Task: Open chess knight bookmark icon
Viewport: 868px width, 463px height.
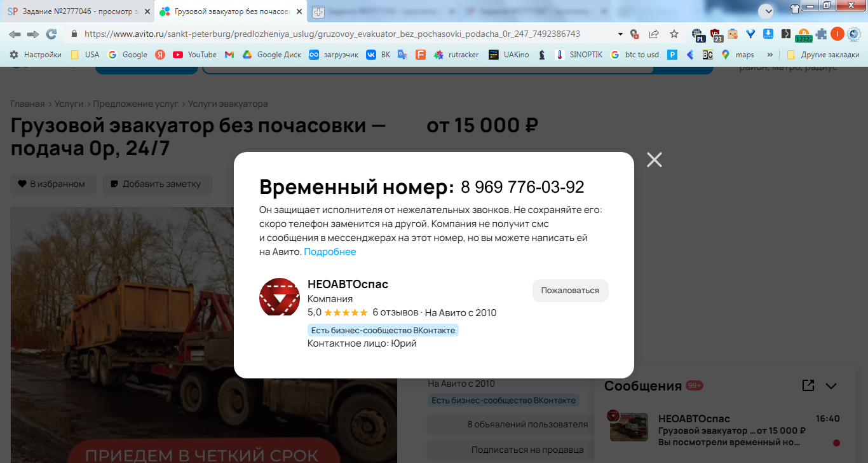Action: pos(542,55)
